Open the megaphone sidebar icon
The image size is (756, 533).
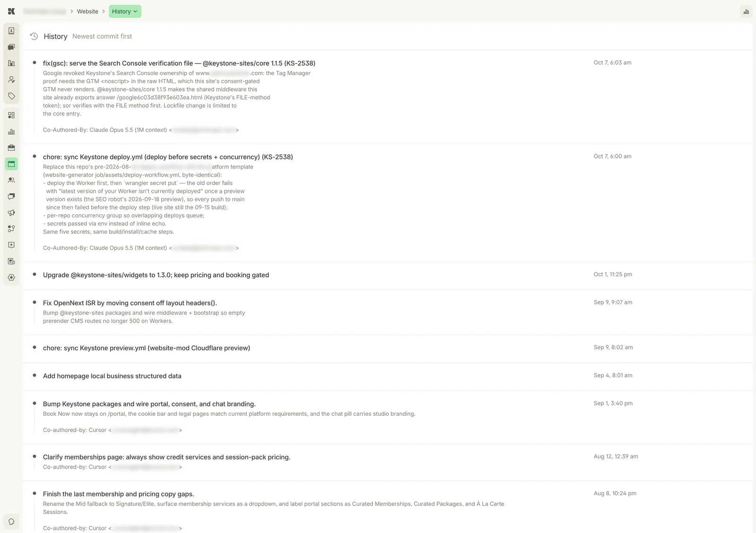[11, 213]
